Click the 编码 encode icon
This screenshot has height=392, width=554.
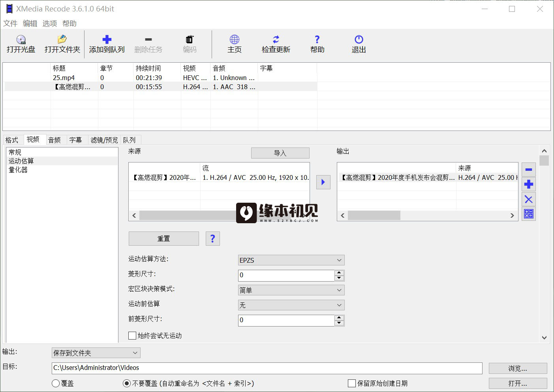(190, 39)
